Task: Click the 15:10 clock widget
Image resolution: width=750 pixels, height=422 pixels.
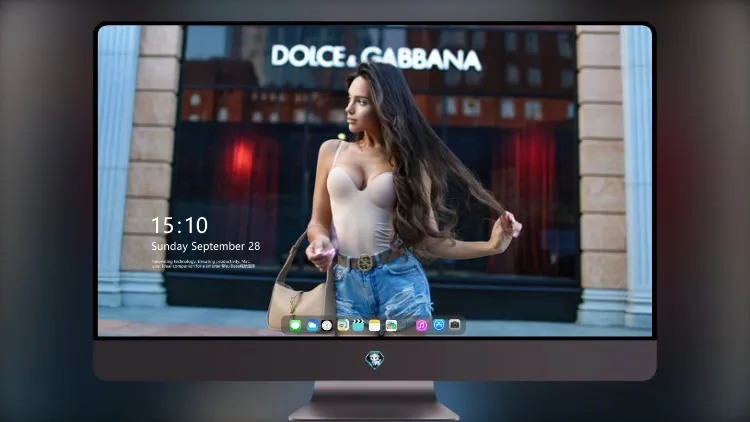Action: tap(179, 225)
